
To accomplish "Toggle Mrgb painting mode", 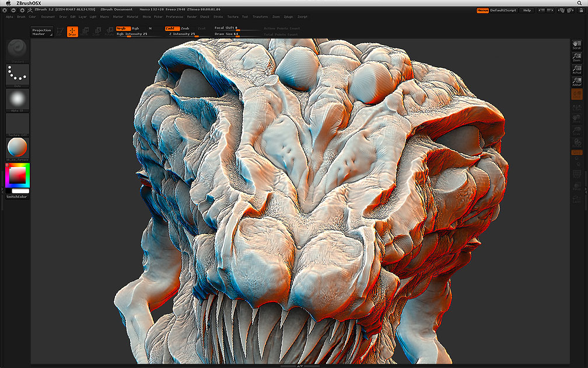I will tap(123, 29).
